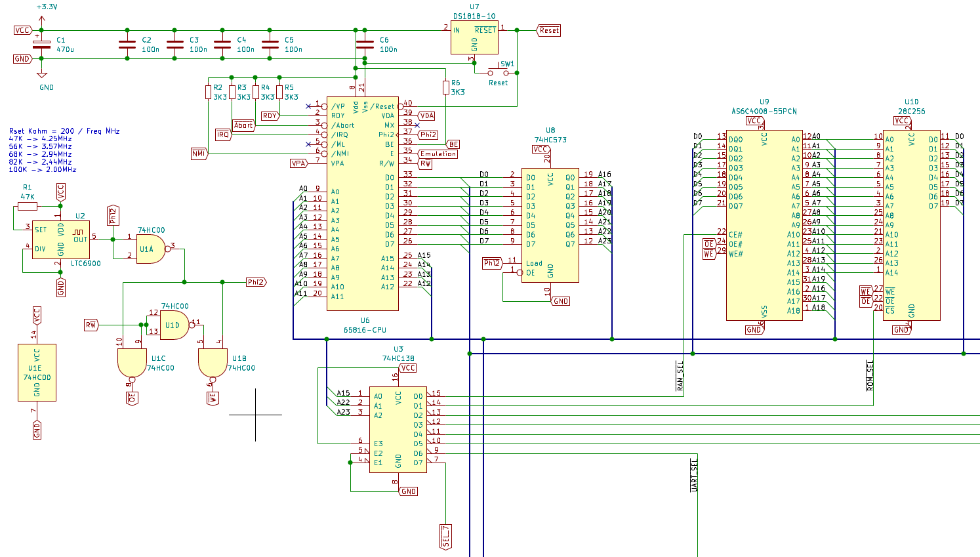Select the U1C NAND gate symbol
This screenshot has width=980, height=557.
pyautogui.click(x=132, y=363)
